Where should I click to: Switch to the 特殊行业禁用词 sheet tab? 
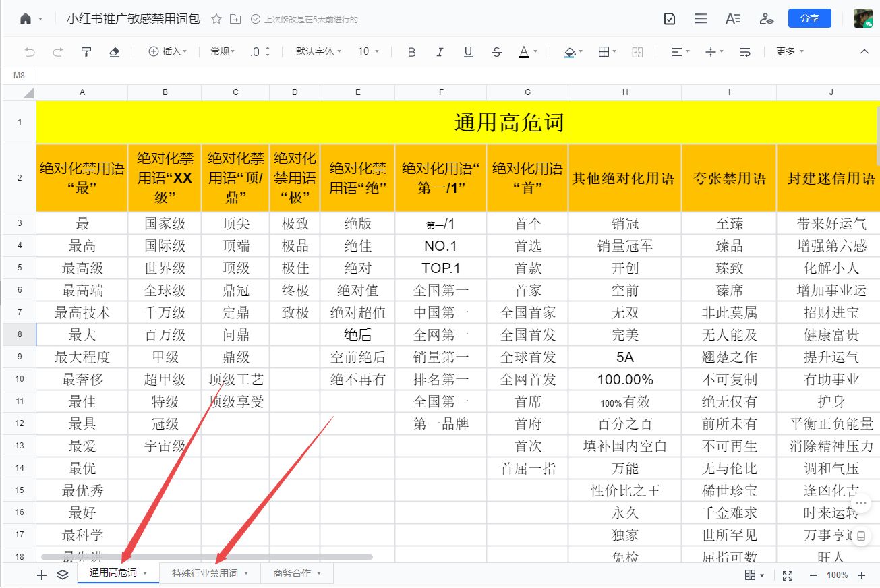pyautogui.click(x=206, y=571)
